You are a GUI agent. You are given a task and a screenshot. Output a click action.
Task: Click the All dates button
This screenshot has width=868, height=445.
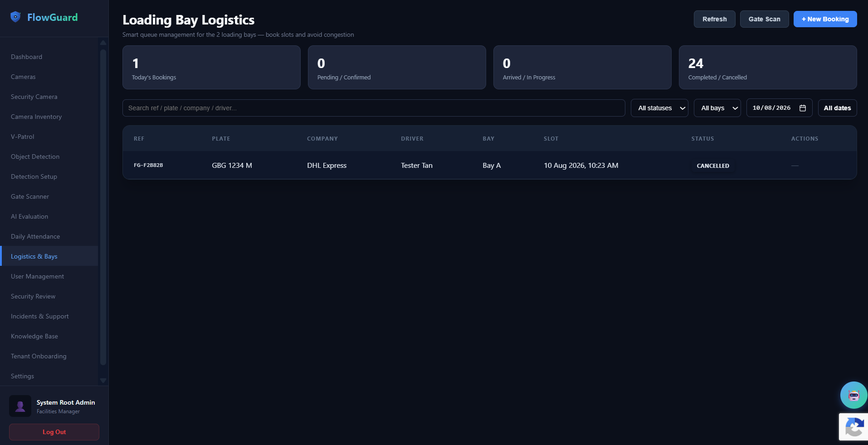point(837,108)
